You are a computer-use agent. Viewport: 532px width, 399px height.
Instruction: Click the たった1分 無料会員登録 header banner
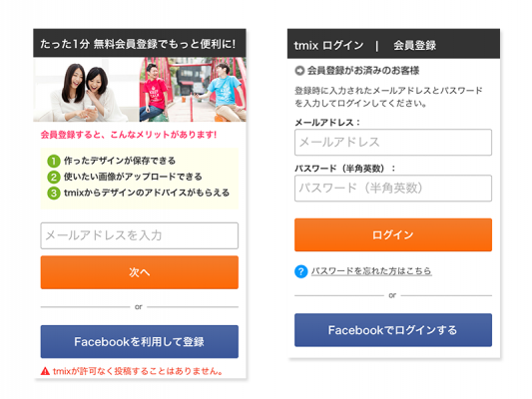pos(140,43)
